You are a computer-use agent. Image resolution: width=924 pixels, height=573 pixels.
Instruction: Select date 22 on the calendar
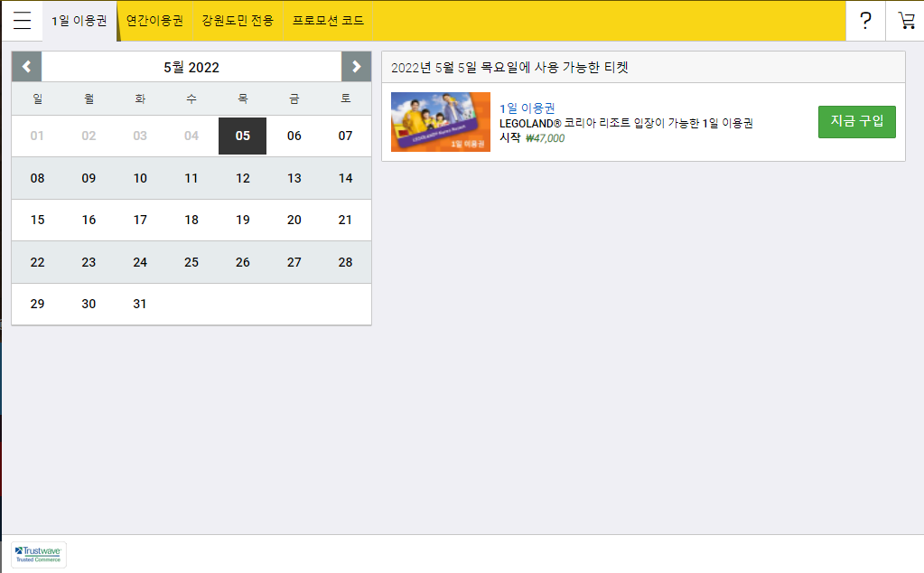pyautogui.click(x=37, y=262)
